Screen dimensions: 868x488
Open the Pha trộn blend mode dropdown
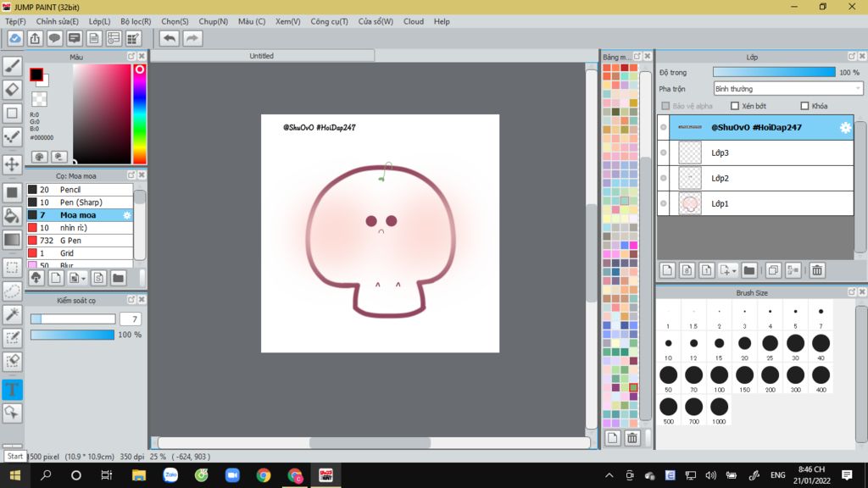point(787,88)
